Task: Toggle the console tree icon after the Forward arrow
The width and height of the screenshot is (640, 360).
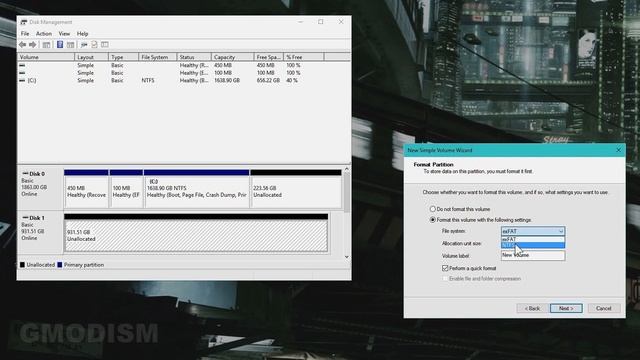Action: [x=47, y=44]
